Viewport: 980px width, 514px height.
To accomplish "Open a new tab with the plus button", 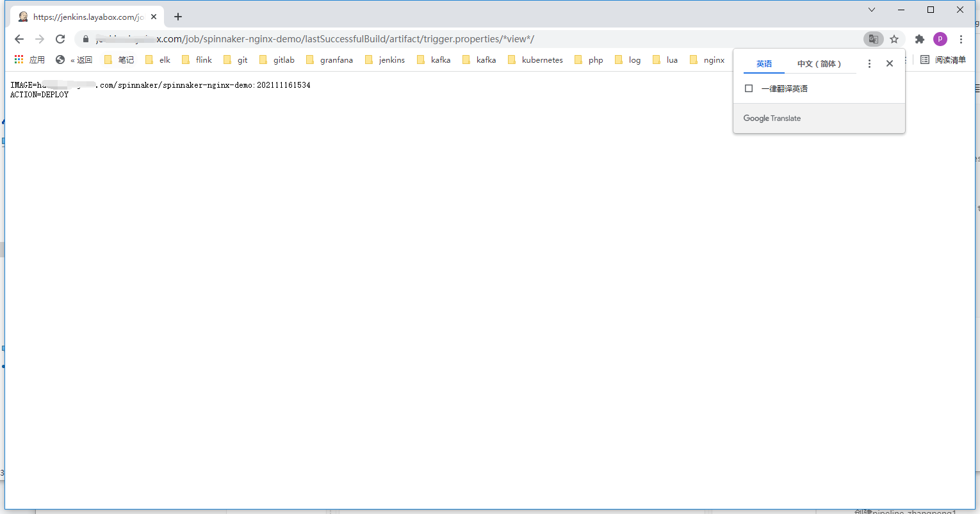I will pos(178,17).
